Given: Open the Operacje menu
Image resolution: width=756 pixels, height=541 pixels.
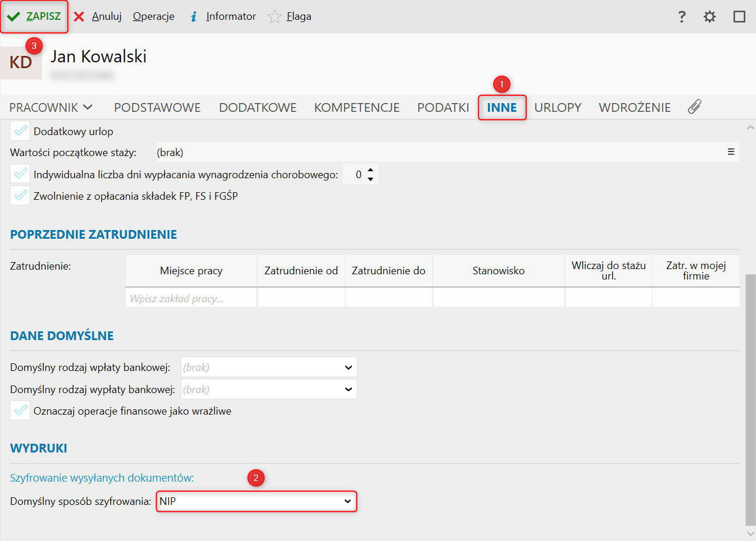Looking at the screenshot, I should pyautogui.click(x=153, y=16).
